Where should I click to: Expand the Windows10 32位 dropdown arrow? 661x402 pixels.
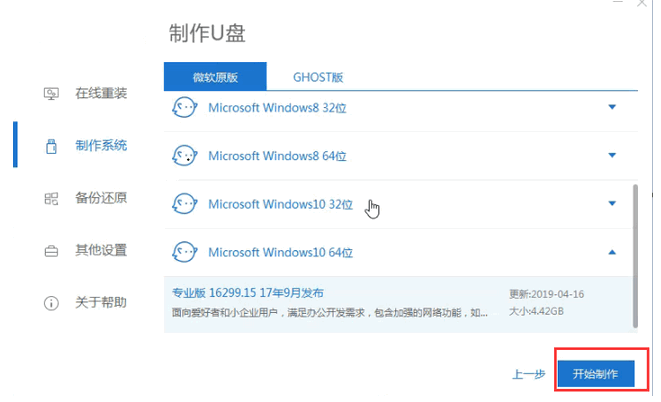coord(612,204)
